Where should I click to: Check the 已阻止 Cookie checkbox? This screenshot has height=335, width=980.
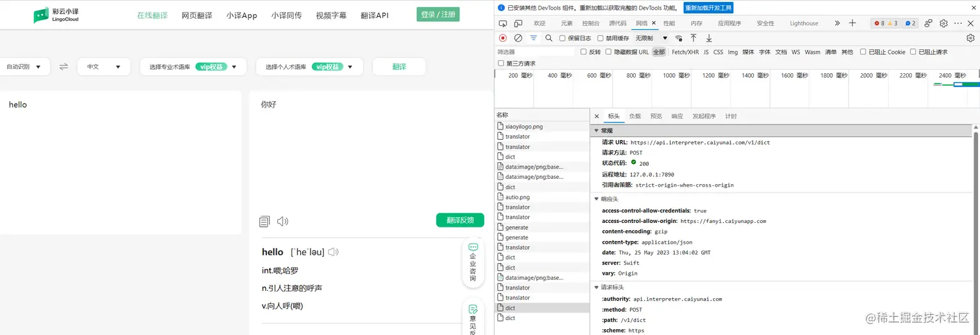(x=863, y=52)
